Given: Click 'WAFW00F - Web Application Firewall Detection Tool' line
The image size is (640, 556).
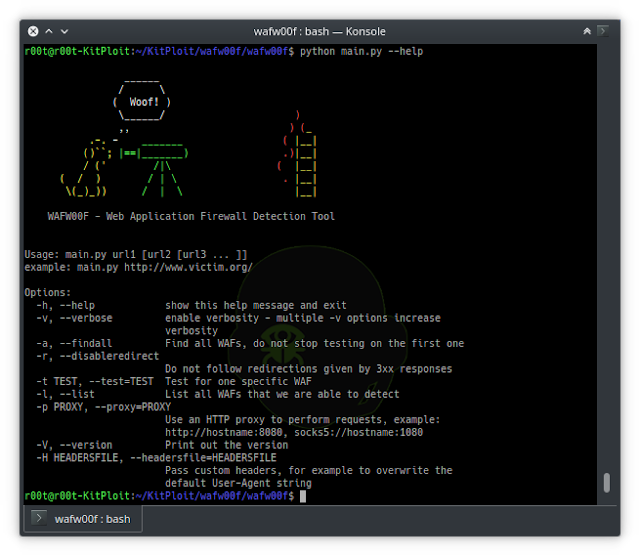Looking at the screenshot, I should [x=191, y=216].
